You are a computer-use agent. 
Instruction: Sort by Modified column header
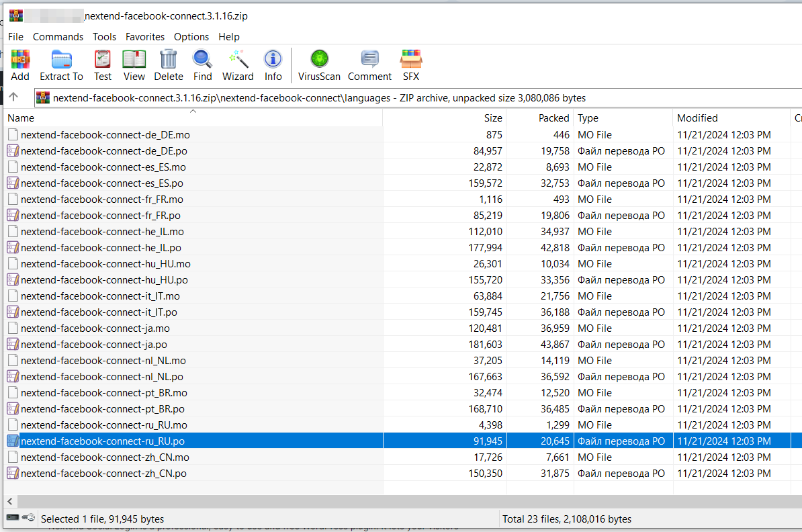coord(697,118)
